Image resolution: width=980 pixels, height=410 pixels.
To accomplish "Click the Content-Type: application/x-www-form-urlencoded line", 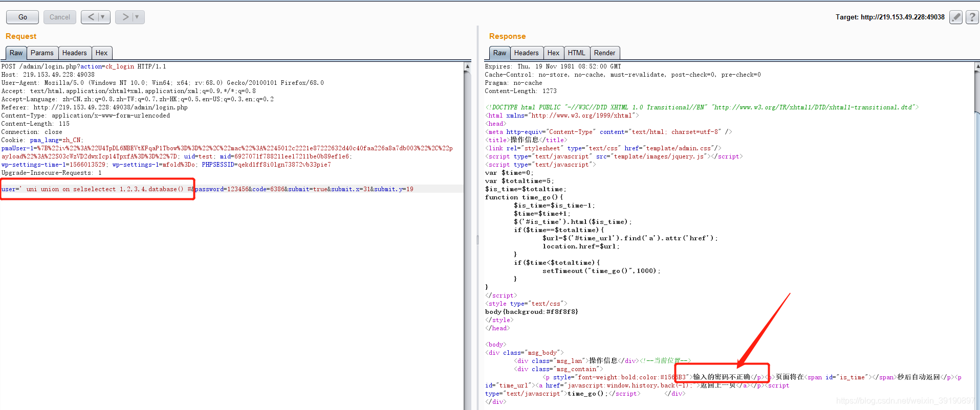I will [85, 116].
